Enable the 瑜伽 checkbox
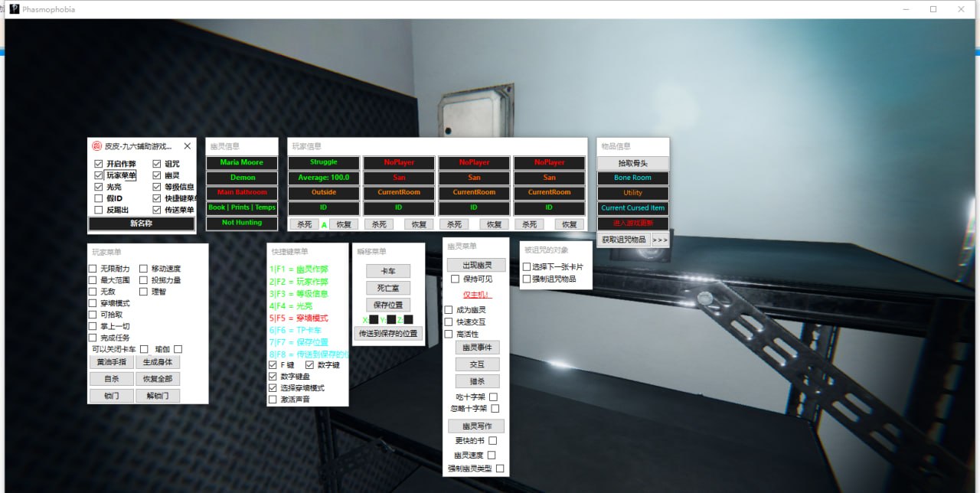Screen dimensions: 980x493 178,349
